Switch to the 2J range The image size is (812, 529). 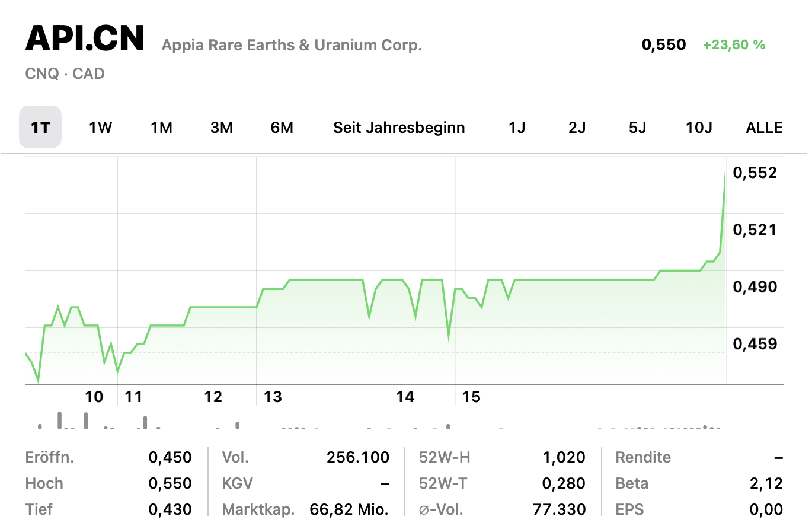pyautogui.click(x=577, y=128)
